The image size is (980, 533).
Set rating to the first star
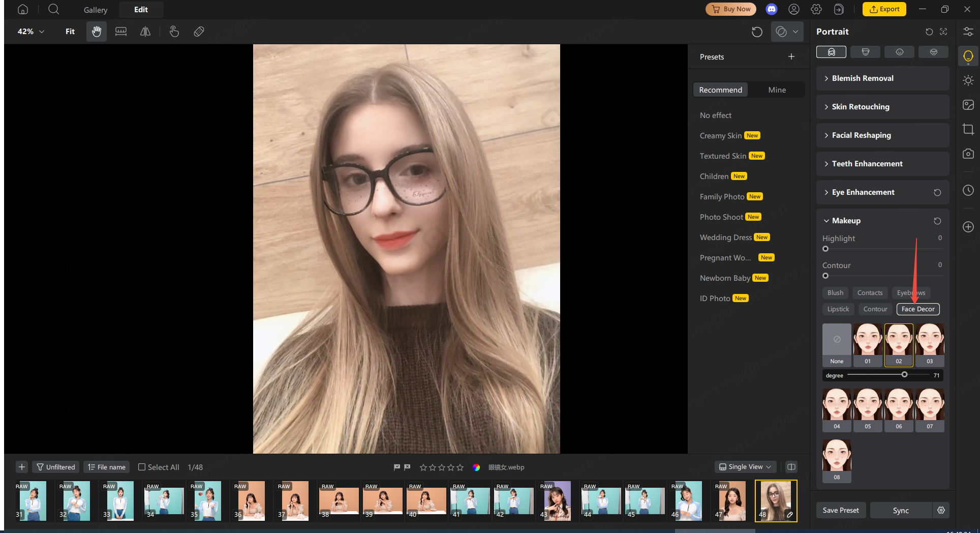pyautogui.click(x=423, y=467)
